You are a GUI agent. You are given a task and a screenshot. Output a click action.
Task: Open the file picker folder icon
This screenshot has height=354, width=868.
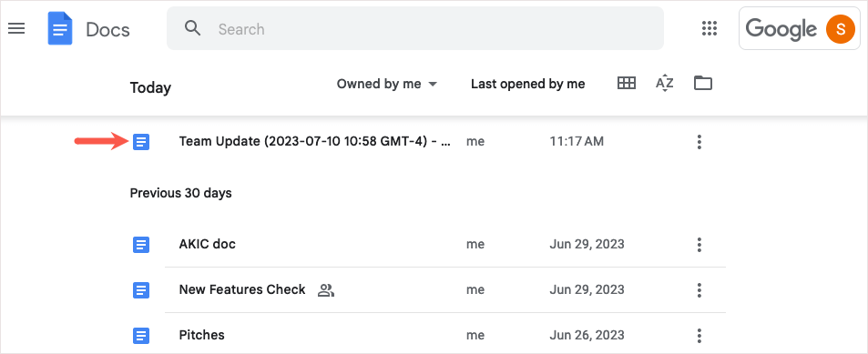tap(702, 84)
